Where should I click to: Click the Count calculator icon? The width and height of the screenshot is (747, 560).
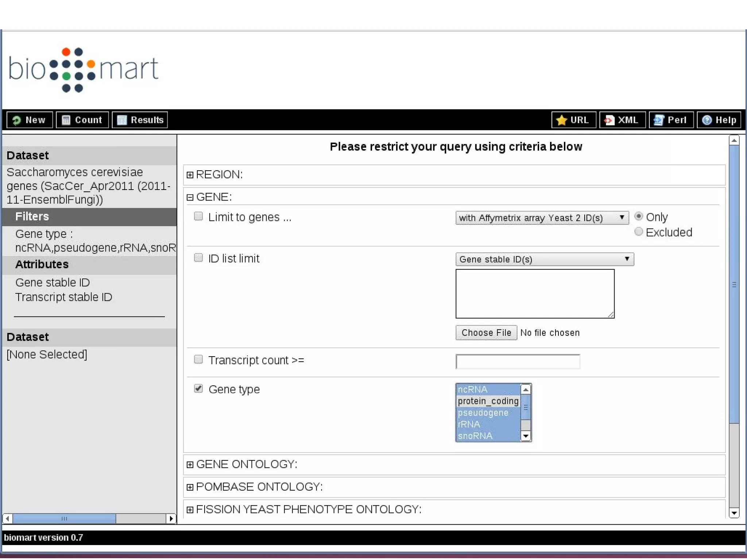(x=66, y=120)
